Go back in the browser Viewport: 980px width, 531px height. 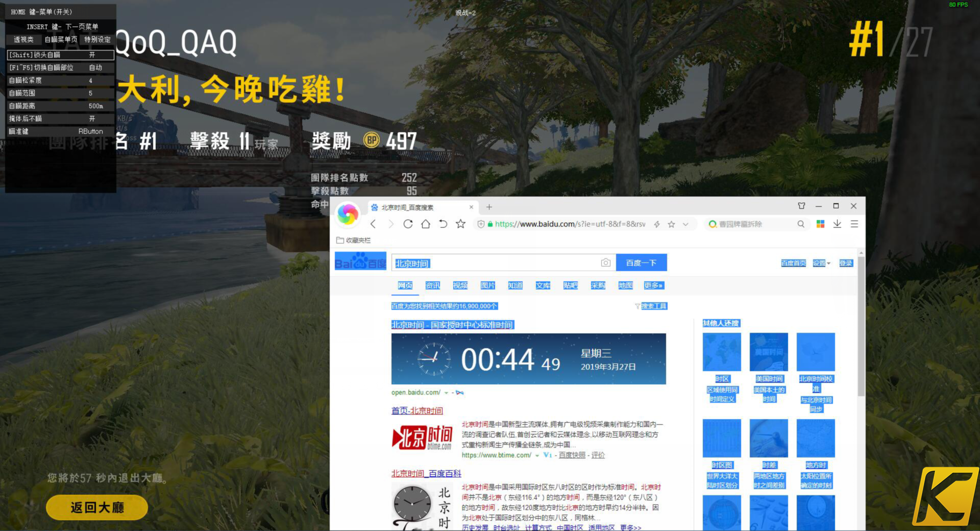373,224
